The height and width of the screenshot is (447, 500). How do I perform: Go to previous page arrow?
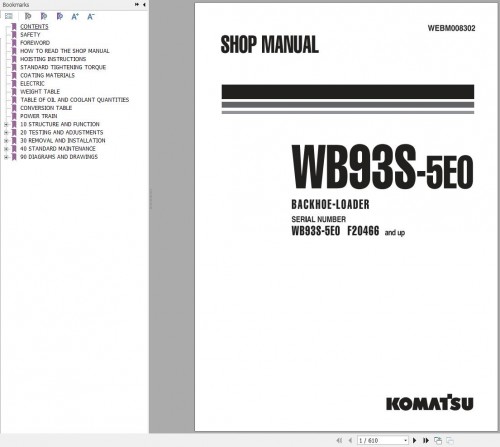point(350,440)
